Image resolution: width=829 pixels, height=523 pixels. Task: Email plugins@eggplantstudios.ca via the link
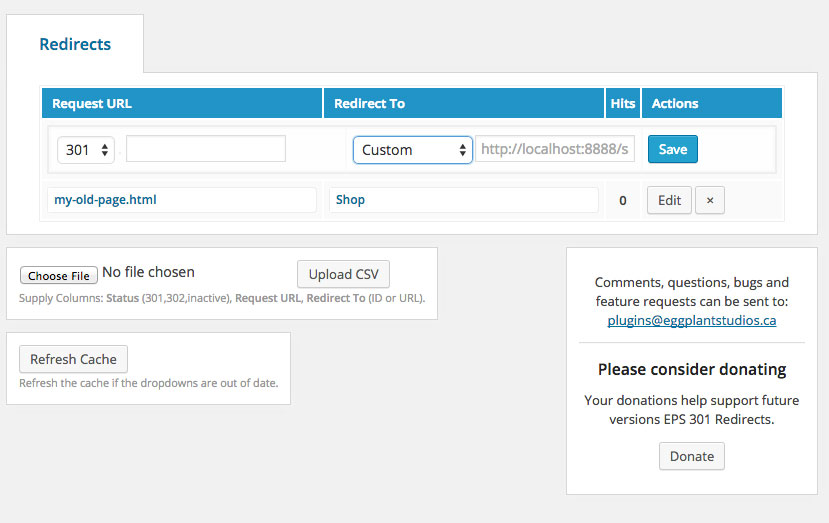691,321
